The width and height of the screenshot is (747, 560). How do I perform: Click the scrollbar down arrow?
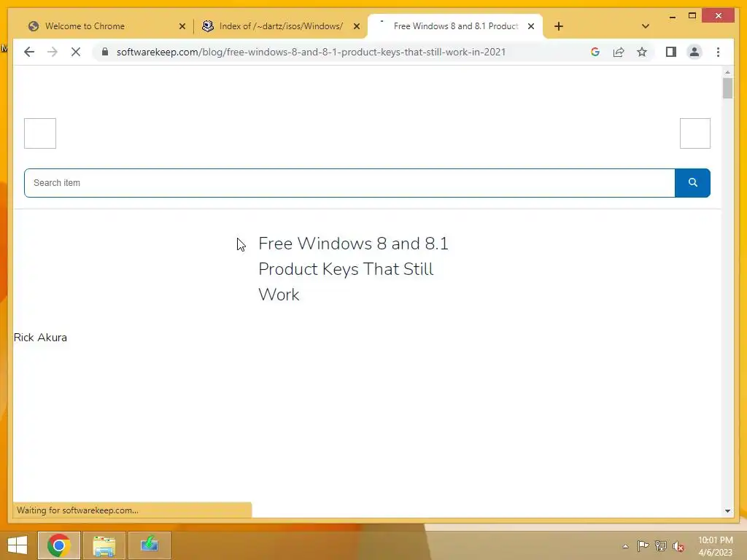click(x=727, y=511)
